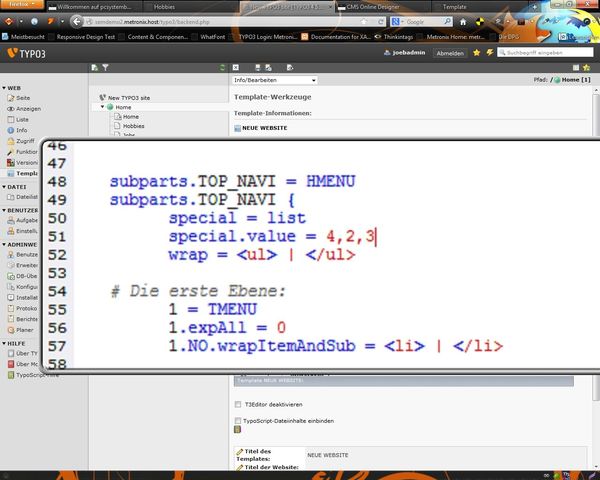Toggle T3Editor deaktivieren checkbox
The width and height of the screenshot is (600, 480).
pyautogui.click(x=237, y=404)
